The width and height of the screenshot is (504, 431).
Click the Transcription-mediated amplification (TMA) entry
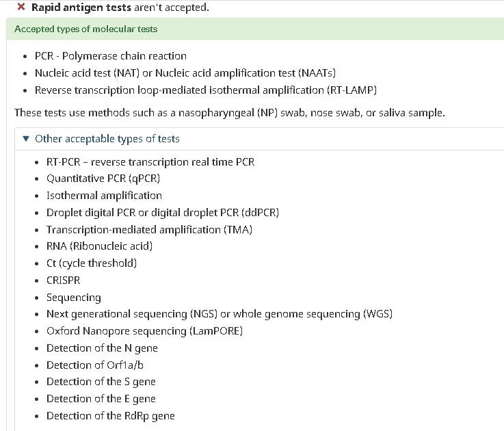(x=150, y=230)
